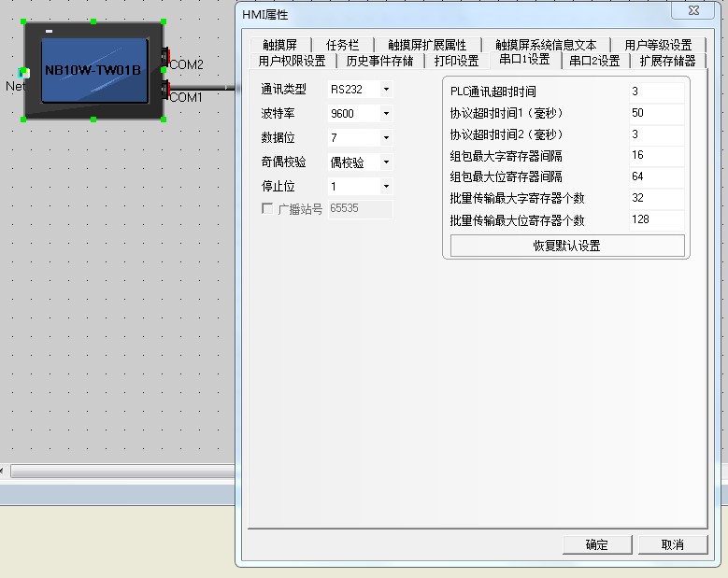
Task: Switch to the 串口2设置 tab
Action: click(594, 61)
